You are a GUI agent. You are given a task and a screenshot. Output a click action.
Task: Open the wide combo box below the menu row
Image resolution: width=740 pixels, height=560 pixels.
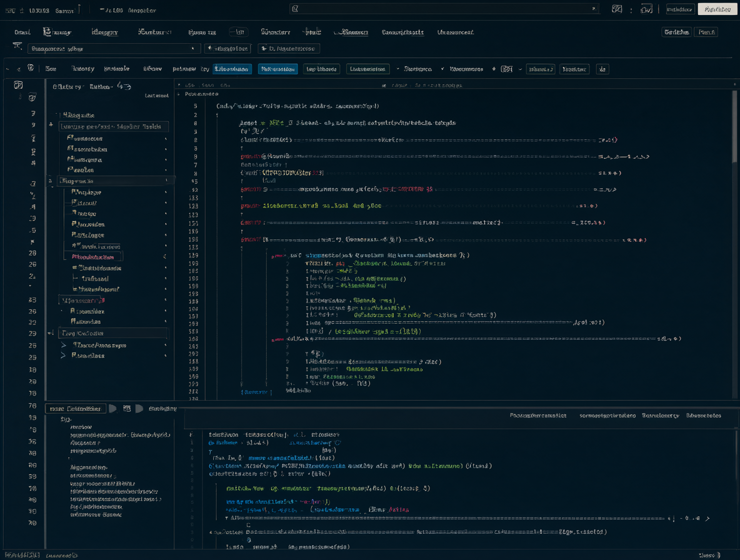[x=114, y=49]
